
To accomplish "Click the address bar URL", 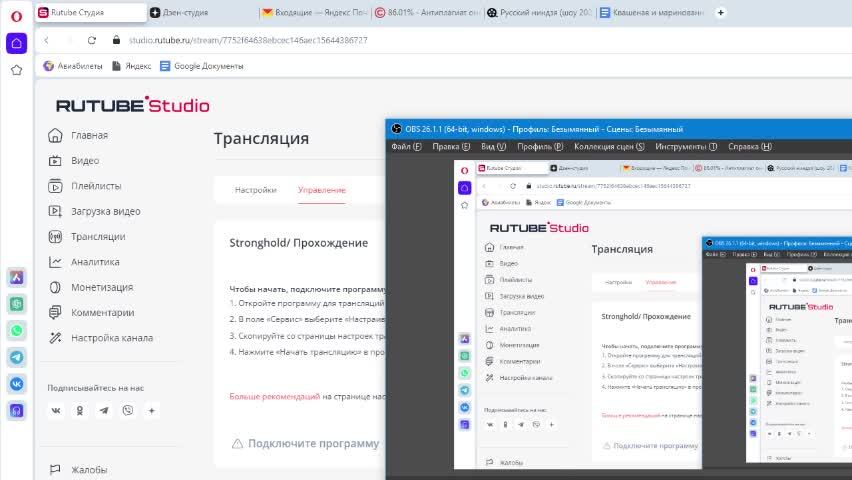I will [x=248, y=40].
